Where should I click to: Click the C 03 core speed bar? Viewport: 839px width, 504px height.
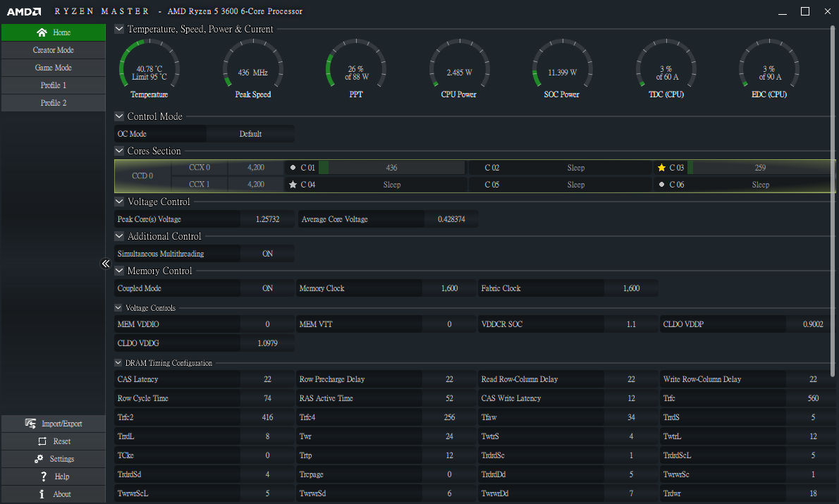point(760,168)
